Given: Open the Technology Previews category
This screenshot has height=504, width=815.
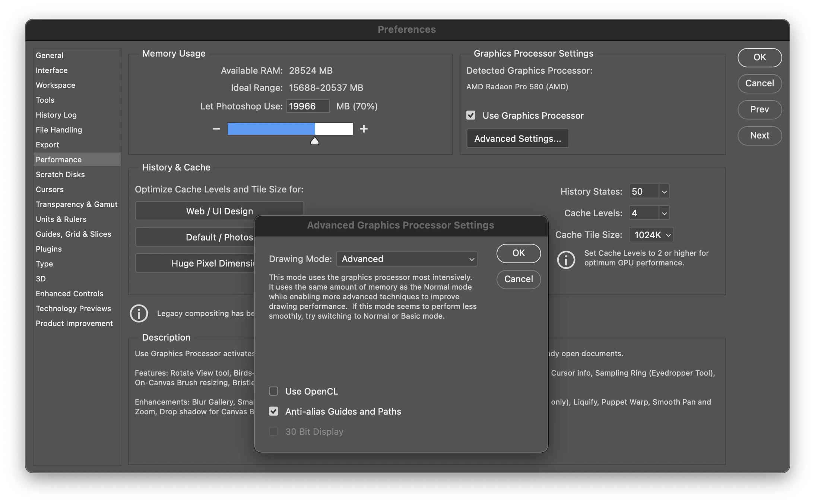Looking at the screenshot, I should 73,309.
